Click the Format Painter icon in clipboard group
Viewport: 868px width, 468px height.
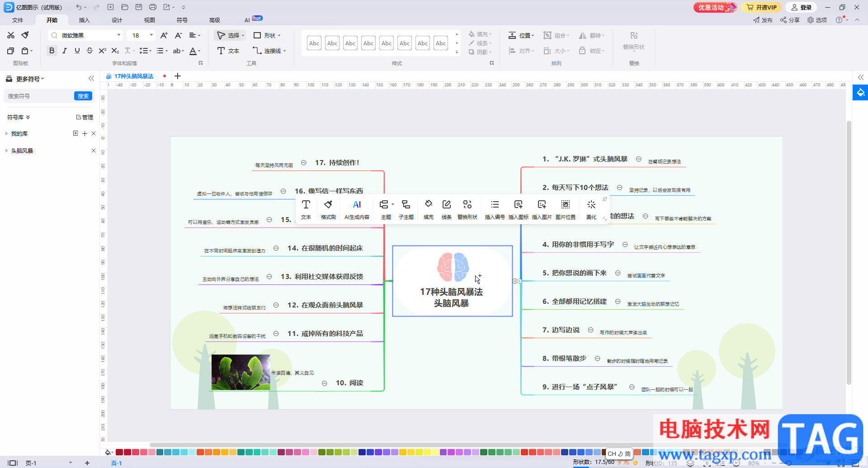(25, 35)
